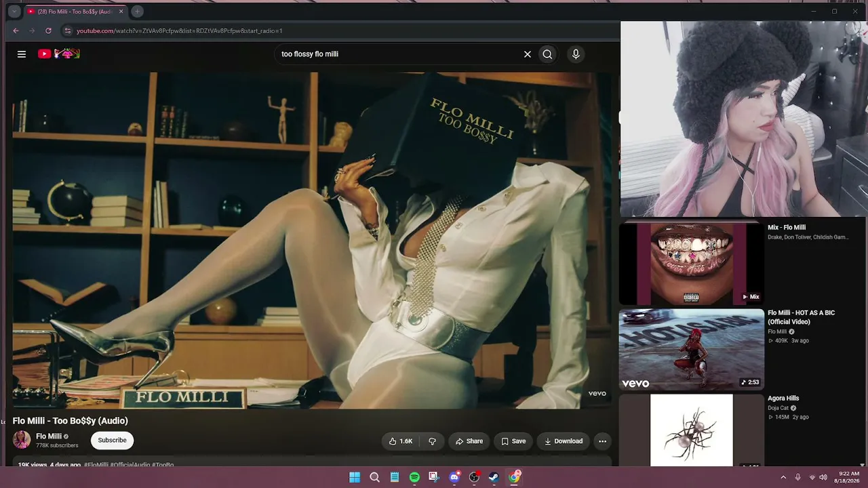Go to the YouTube home logo
The height and width of the screenshot is (488, 868).
pos(59,54)
